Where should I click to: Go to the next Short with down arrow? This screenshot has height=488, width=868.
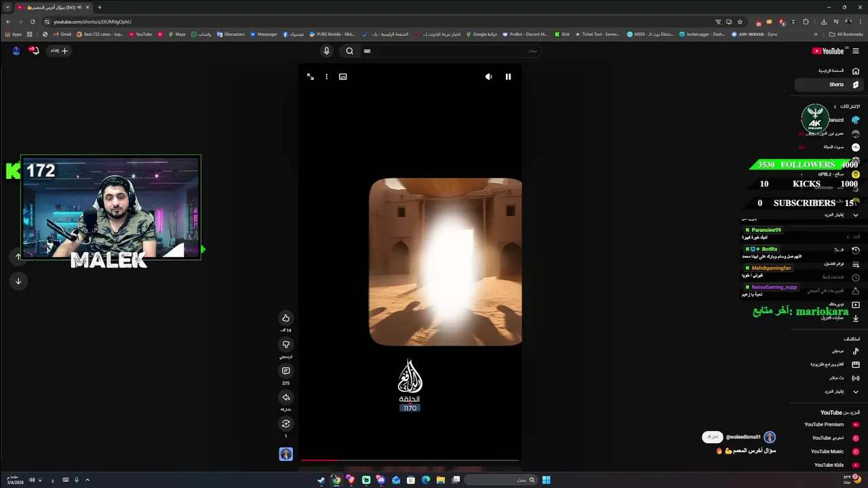[18, 281]
